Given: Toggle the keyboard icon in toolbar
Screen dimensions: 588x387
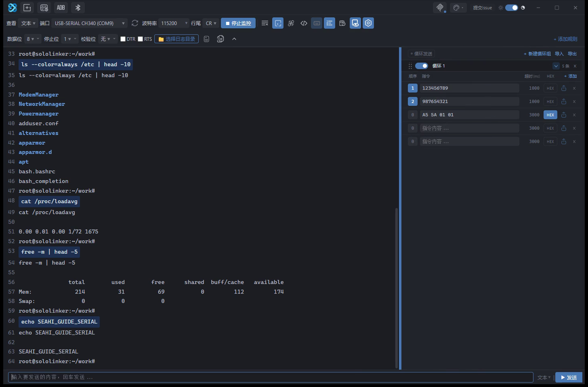Looking at the screenshot, I should click(317, 23).
